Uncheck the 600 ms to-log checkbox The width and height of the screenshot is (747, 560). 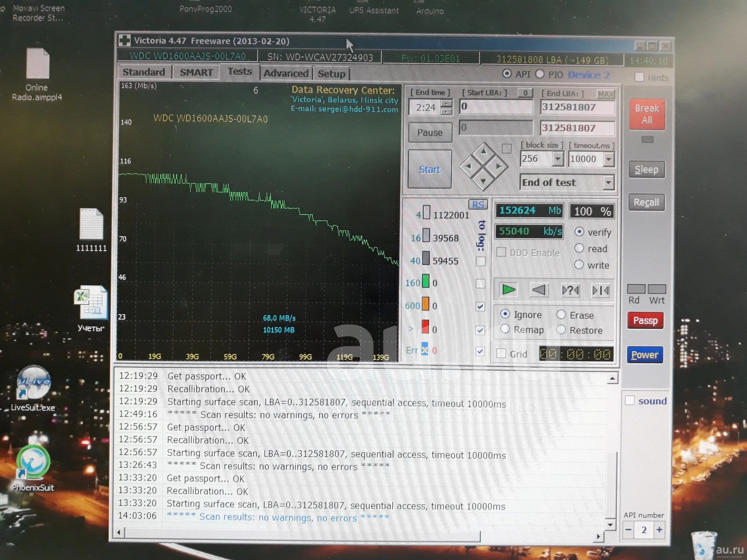coord(480,307)
